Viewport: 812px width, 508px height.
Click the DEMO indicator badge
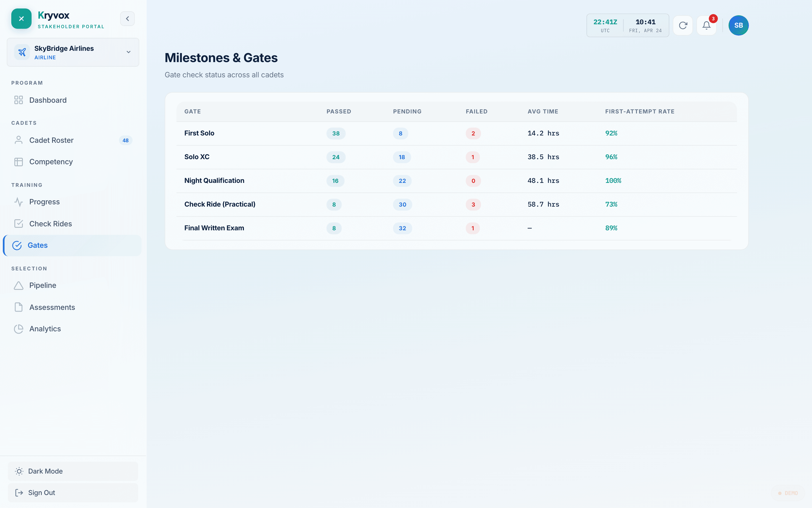point(788,493)
